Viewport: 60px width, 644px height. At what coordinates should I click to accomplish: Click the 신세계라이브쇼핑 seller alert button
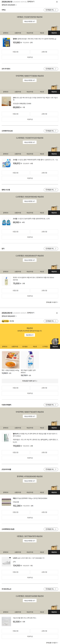(x=51, y=131)
